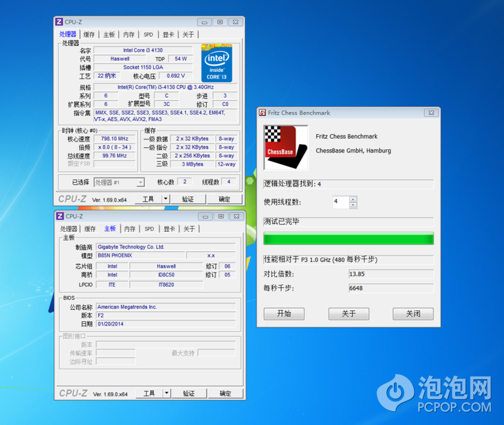Screen dimensions: 504x425
Task: Click the 关于 button in Fritz Chess Benchmark
Action: (349, 314)
